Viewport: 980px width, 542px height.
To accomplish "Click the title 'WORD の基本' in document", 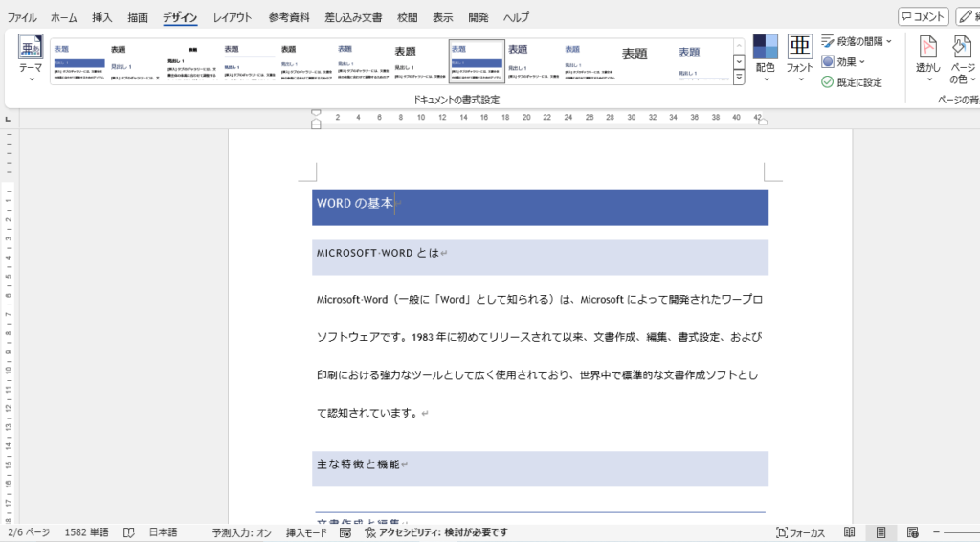I will click(x=354, y=203).
